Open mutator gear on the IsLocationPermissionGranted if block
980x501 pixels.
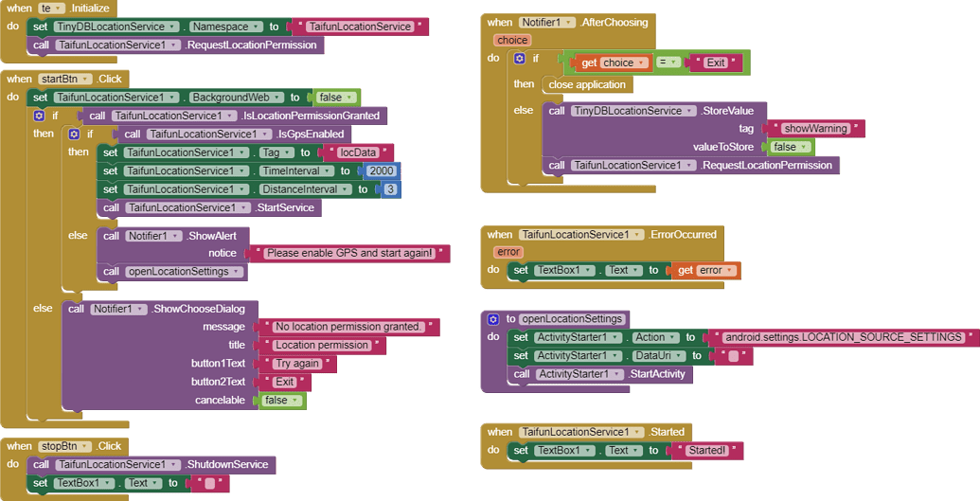(x=40, y=116)
